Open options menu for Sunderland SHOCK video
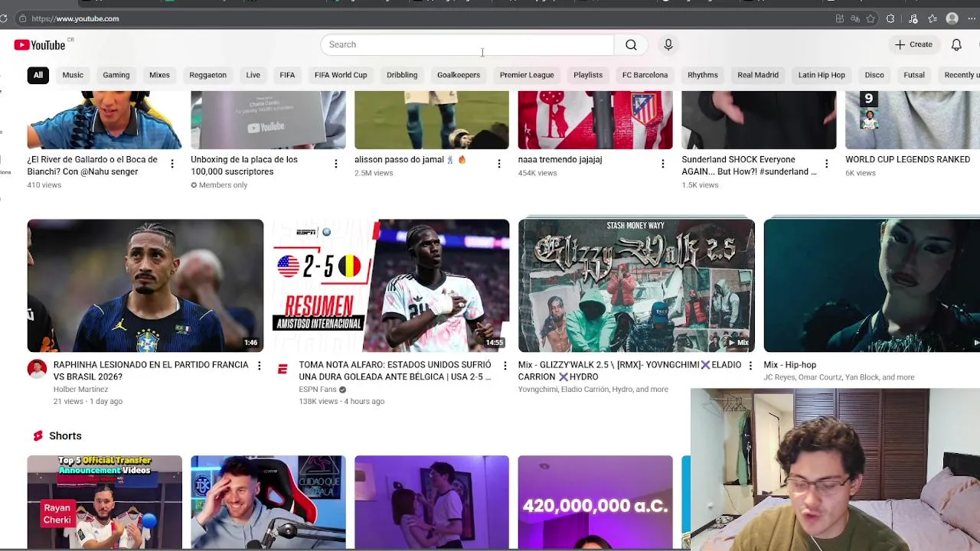 tap(826, 164)
